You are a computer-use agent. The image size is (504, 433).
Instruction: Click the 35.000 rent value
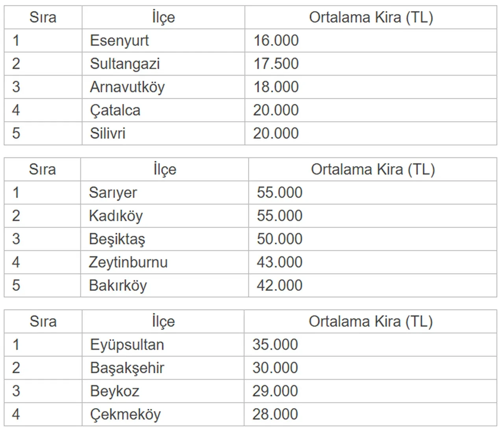pyautogui.click(x=275, y=345)
